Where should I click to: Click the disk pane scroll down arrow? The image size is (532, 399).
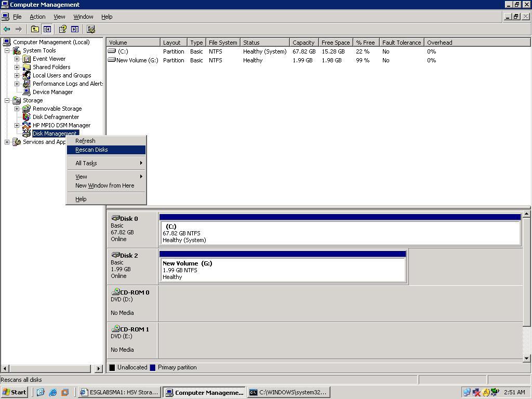527,358
